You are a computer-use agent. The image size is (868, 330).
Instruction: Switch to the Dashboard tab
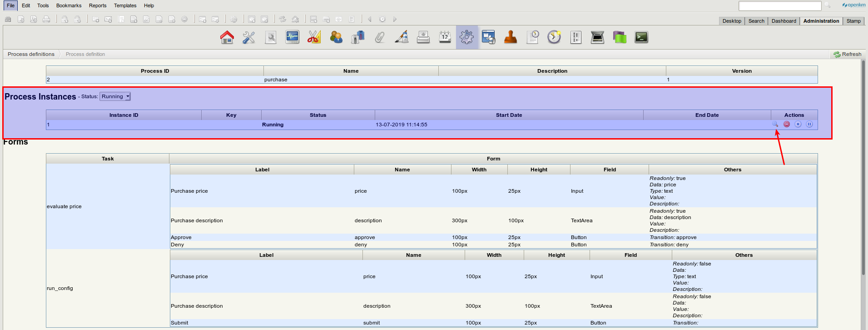click(784, 21)
